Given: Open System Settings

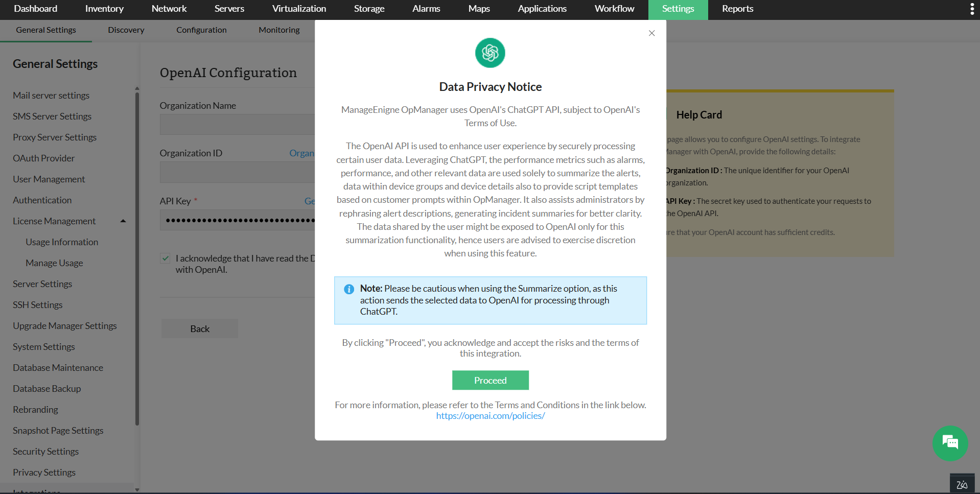Looking at the screenshot, I should click(43, 347).
